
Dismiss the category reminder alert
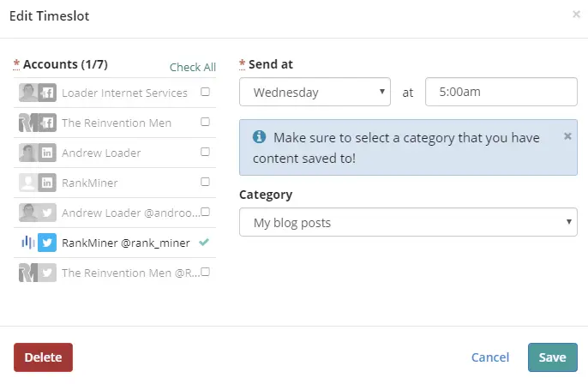point(567,136)
